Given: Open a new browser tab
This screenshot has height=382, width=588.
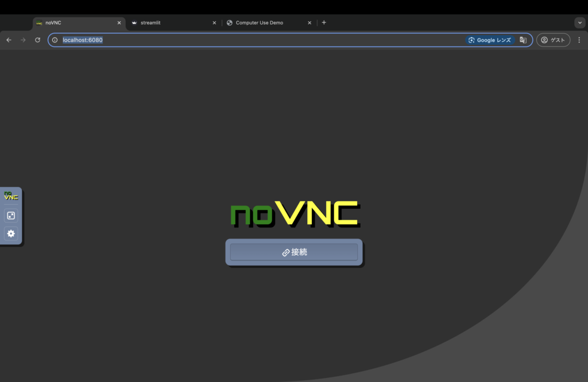Looking at the screenshot, I should coord(324,22).
